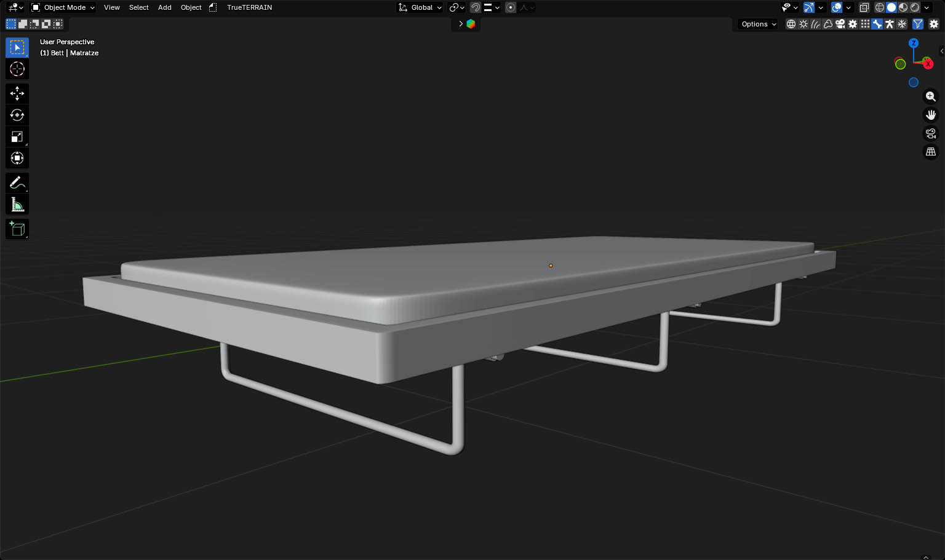Open the Add menu
The height and width of the screenshot is (560, 945).
165,7
